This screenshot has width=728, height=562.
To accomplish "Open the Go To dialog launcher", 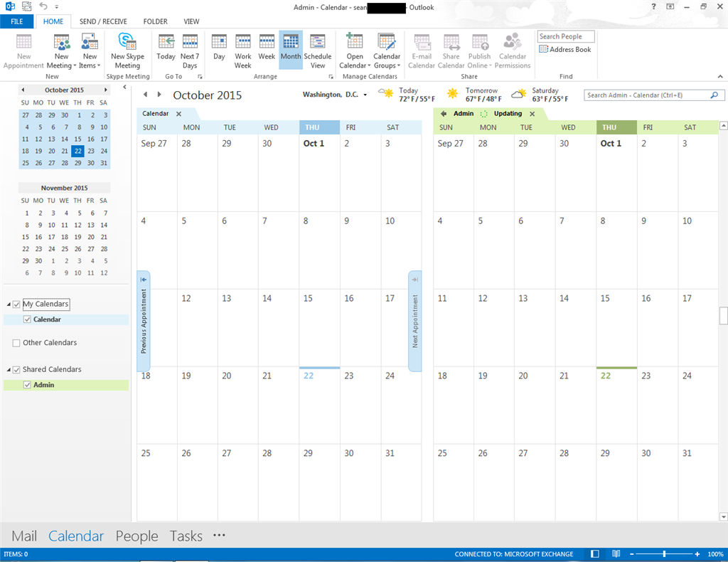I will (200, 77).
